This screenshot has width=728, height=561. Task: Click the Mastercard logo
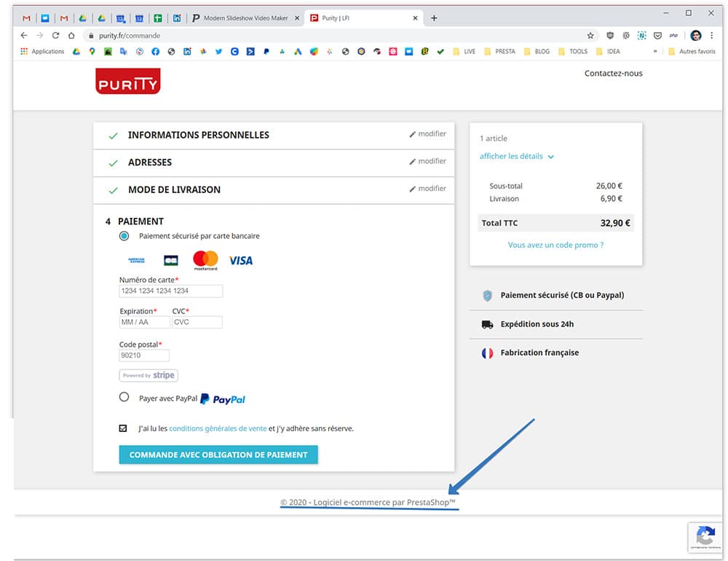tap(205, 260)
